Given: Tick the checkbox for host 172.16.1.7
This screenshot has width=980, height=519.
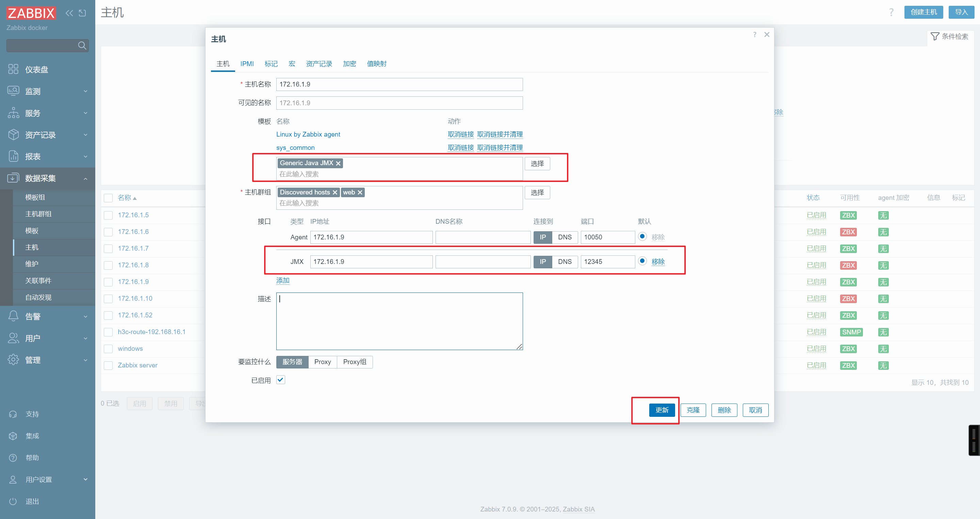Looking at the screenshot, I should 109,249.
